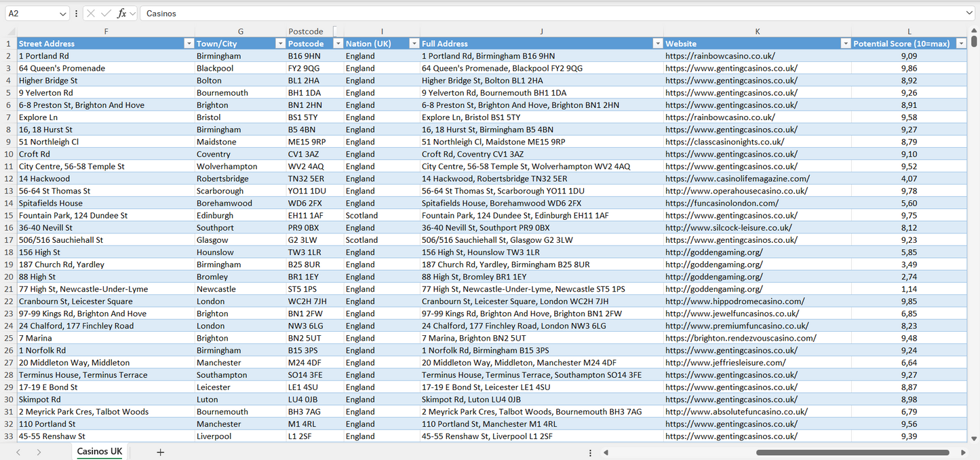The height and width of the screenshot is (460, 980).
Task: Open the filter dropdown on the Town/City column
Action: click(279, 43)
